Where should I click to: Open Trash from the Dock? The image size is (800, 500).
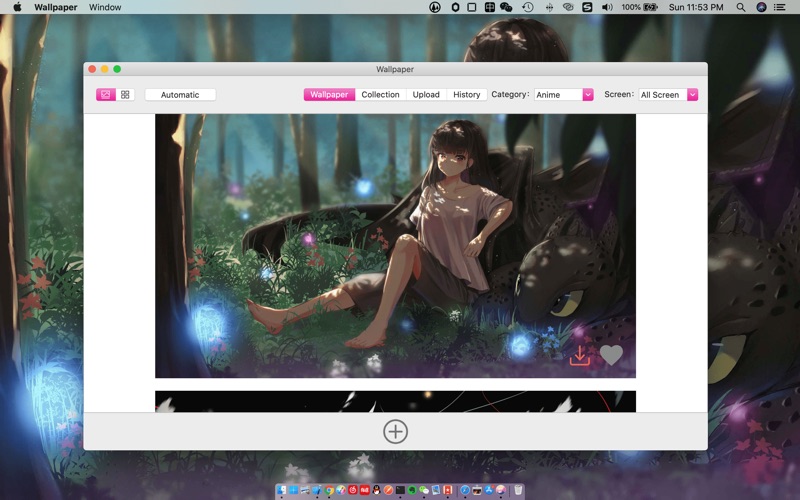coord(518,490)
